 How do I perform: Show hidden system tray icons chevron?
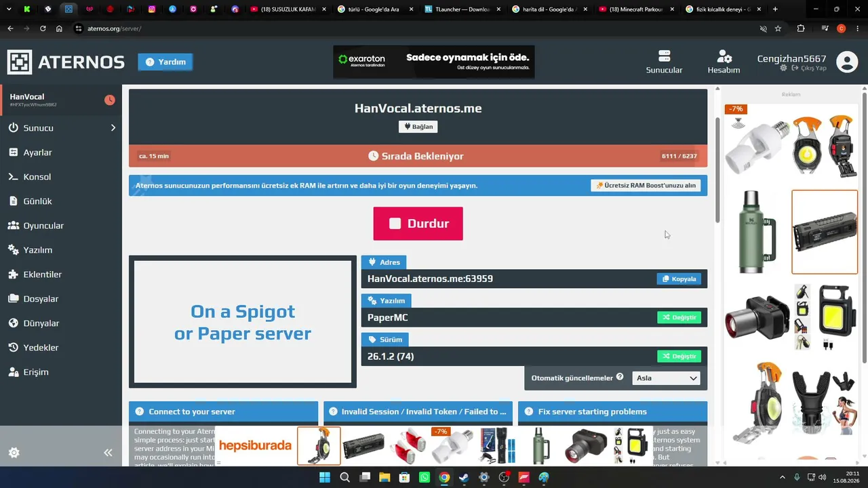(782, 477)
